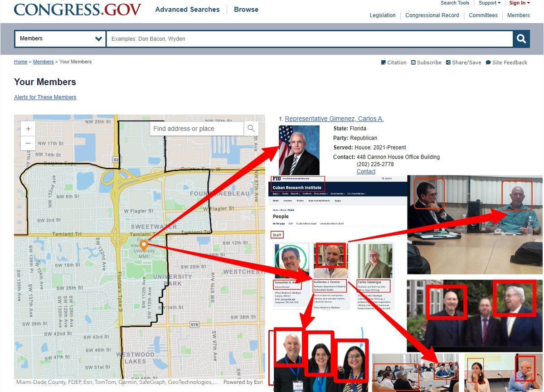Open the Citation tool
The image size is (544, 392).
[x=393, y=63]
